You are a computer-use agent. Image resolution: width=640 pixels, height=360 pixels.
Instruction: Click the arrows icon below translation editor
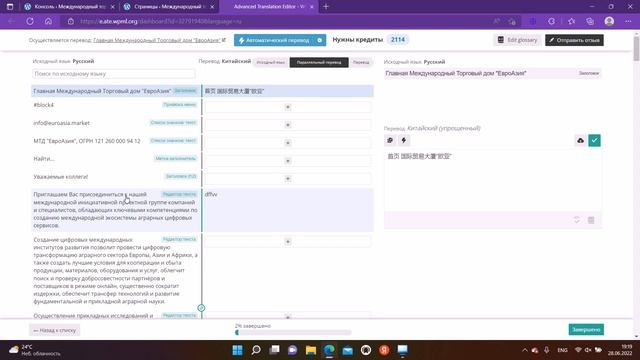click(x=577, y=220)
